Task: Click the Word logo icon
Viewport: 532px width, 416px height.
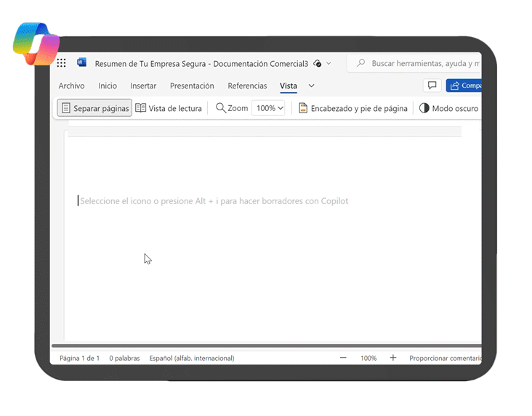Action: click(x=81, y=63)
